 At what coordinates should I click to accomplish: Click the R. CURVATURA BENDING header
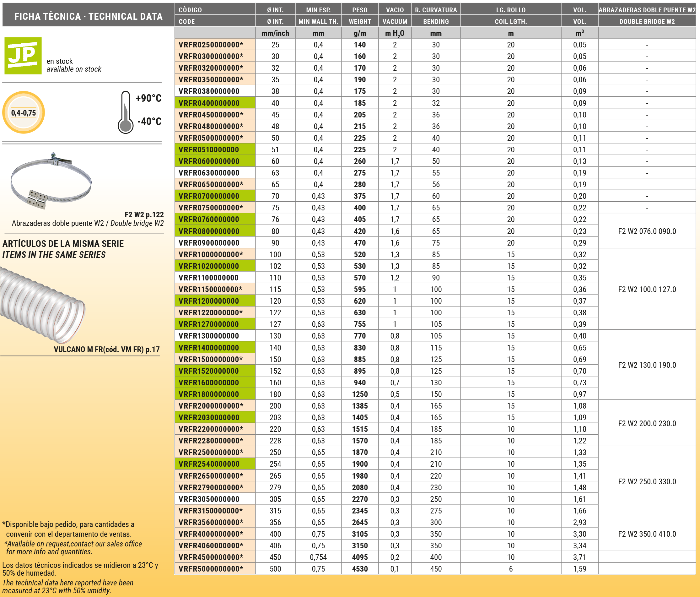click(436, 16)
